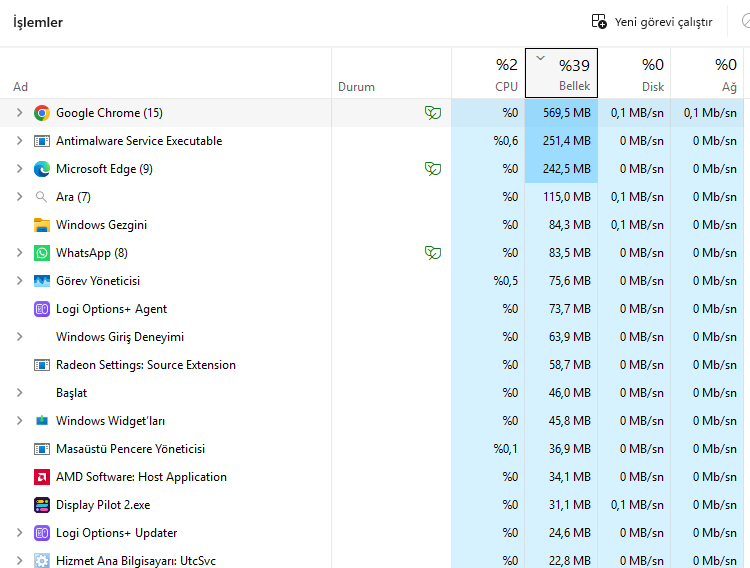The image size is (750, 568).
Task: Click the Google Chrome icon
Action: (x=42, y=113)
